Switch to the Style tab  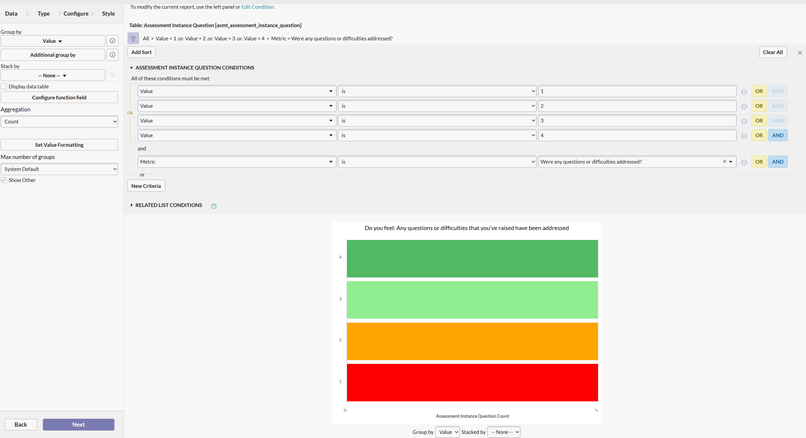(x=108, y=13)
